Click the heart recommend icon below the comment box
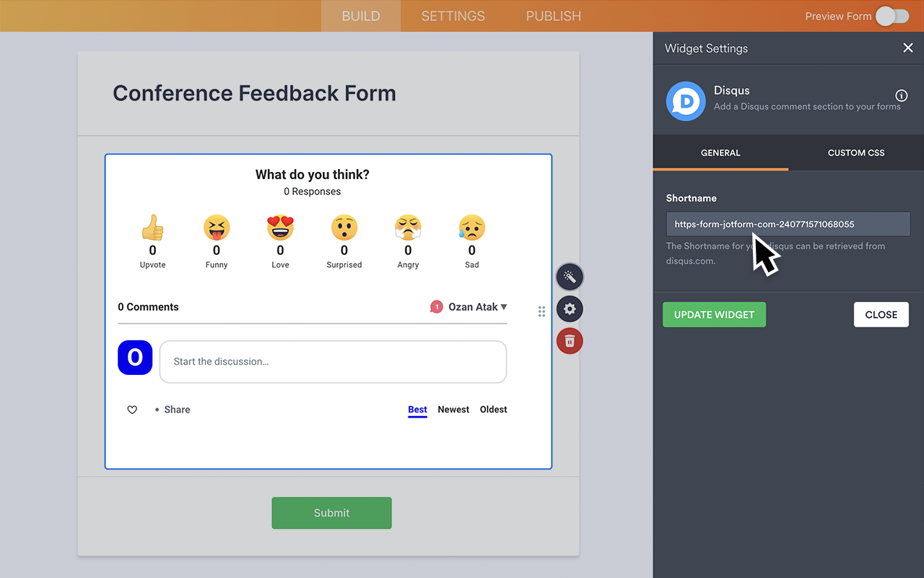 tap(132, 409)
